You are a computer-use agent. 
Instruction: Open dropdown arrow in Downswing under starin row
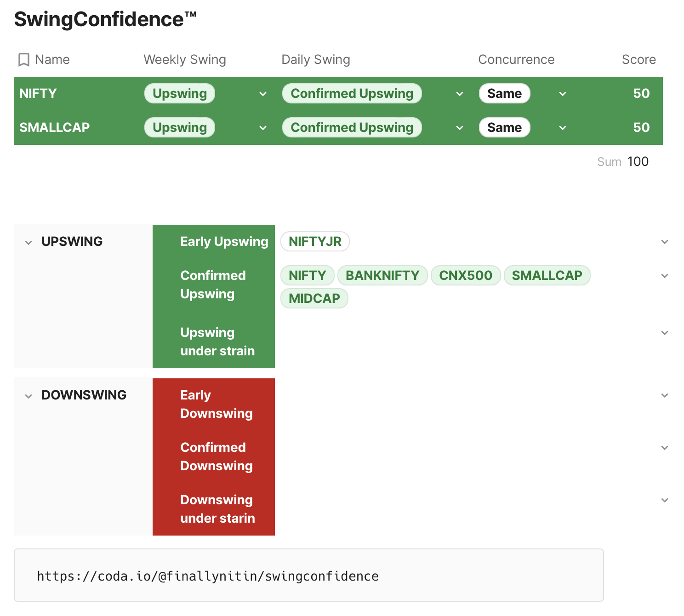[665, 500]
